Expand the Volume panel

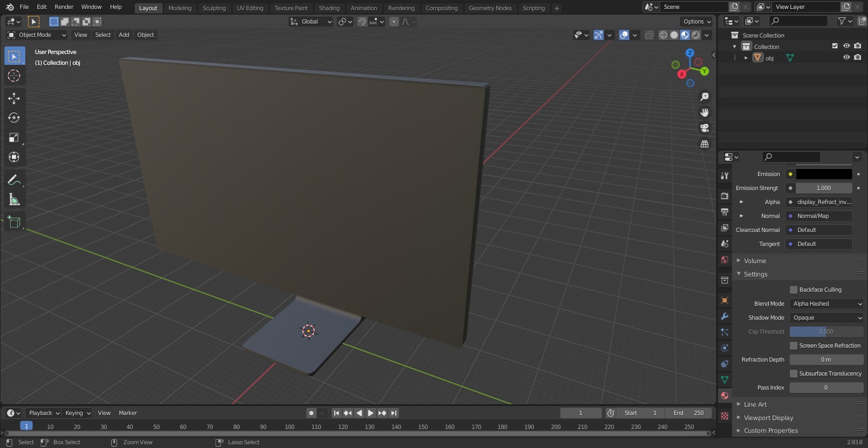point(754,261)
